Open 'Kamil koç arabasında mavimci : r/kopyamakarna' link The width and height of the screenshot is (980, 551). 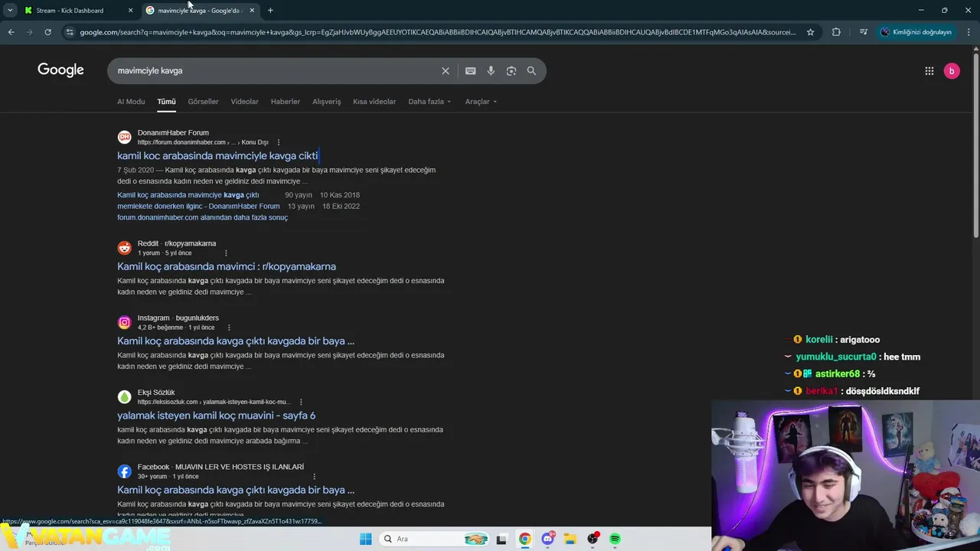227,266
